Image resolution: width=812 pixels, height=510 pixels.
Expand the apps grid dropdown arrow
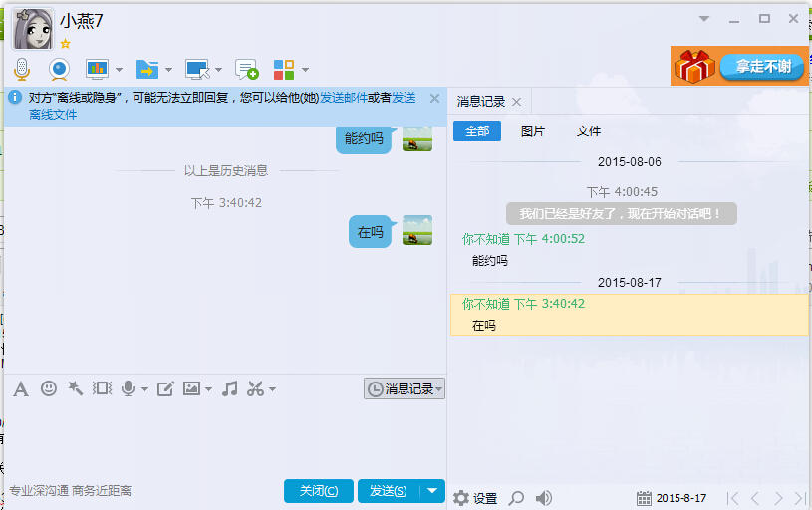[305, 70]
